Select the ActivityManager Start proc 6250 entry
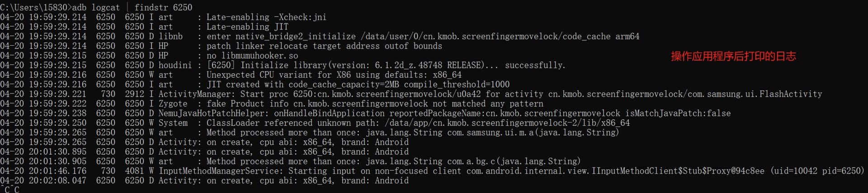Screen dimensions: 868x193 click(x=411, y=94)
